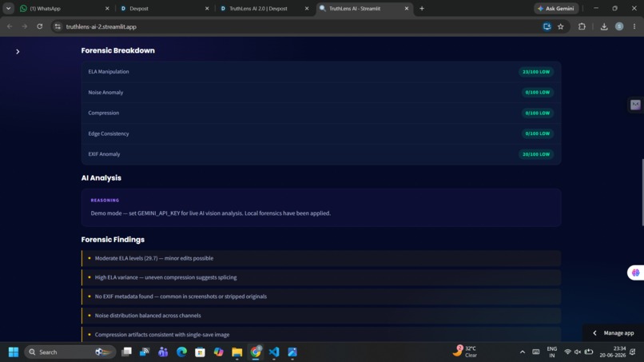Click the Ask Gemini button
The width and height of the screenshot is (644, 362).
pos(556,8)
